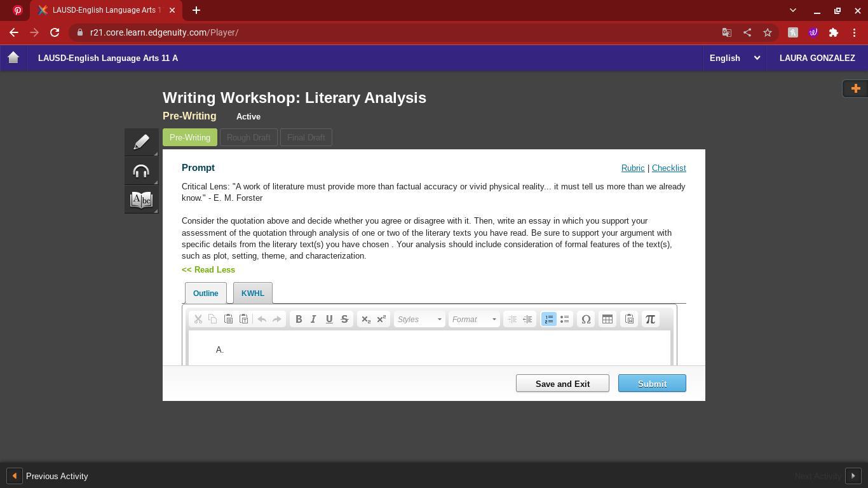Toggle the bulleted list button
868x488 pixels.
click(564, 319)
